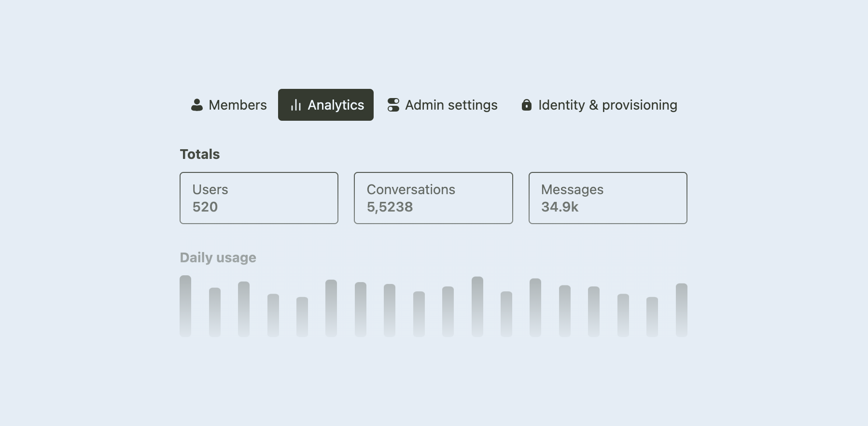The width and height of the screenshot is (868, 426).
Task: Click the Analytics bar chart icon
Action: (x=296, y=105)
